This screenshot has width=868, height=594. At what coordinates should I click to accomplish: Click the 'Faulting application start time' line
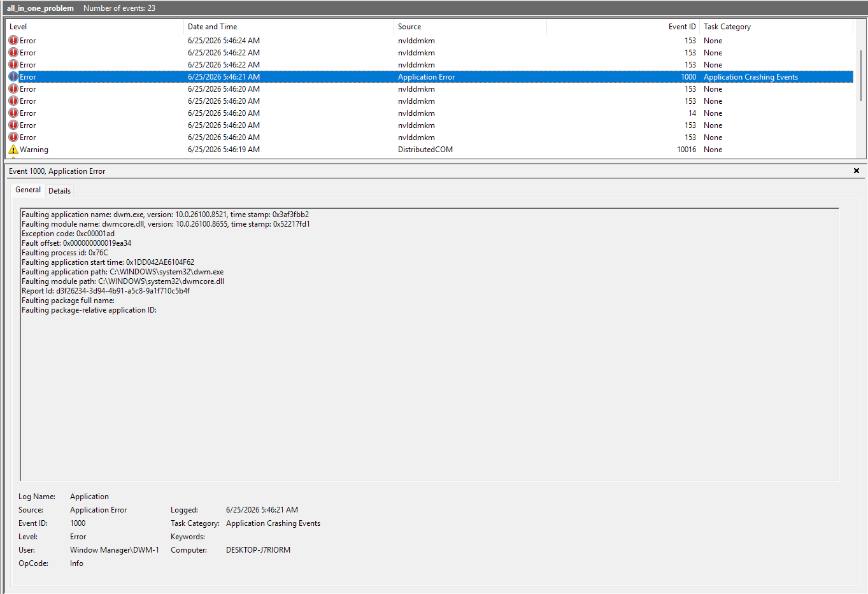(x=108, y=262)
